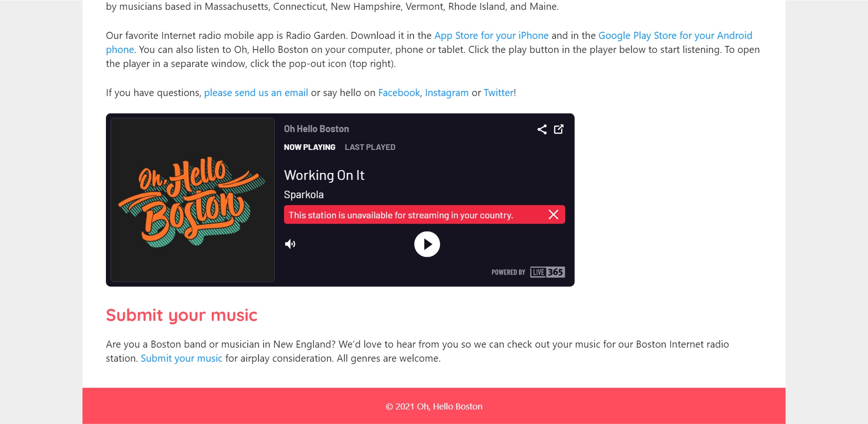Open the App Store for iPhone link

coord(491,36)
